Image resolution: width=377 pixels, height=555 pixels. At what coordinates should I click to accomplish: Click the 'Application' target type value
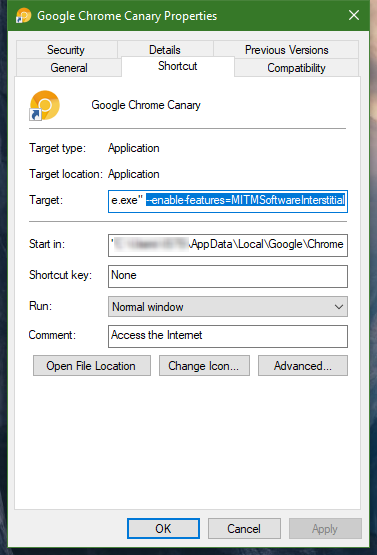[x=134, y=148]
